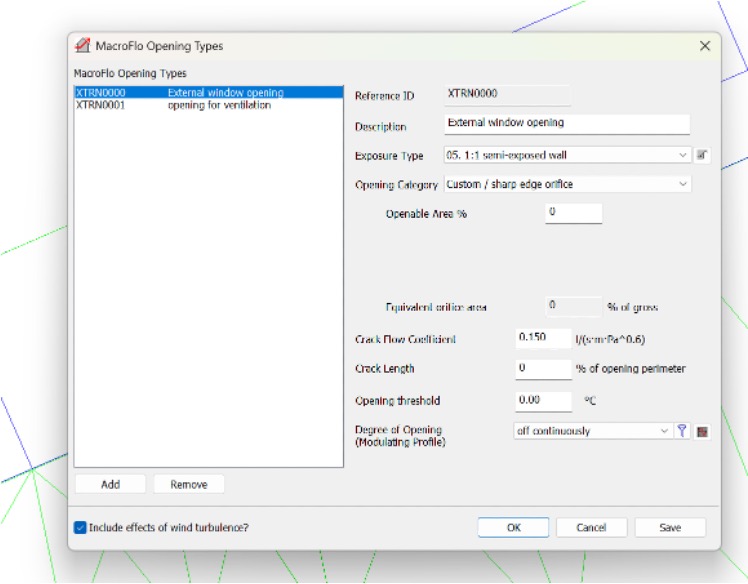Click the Openable Area % input

(573, 213)
